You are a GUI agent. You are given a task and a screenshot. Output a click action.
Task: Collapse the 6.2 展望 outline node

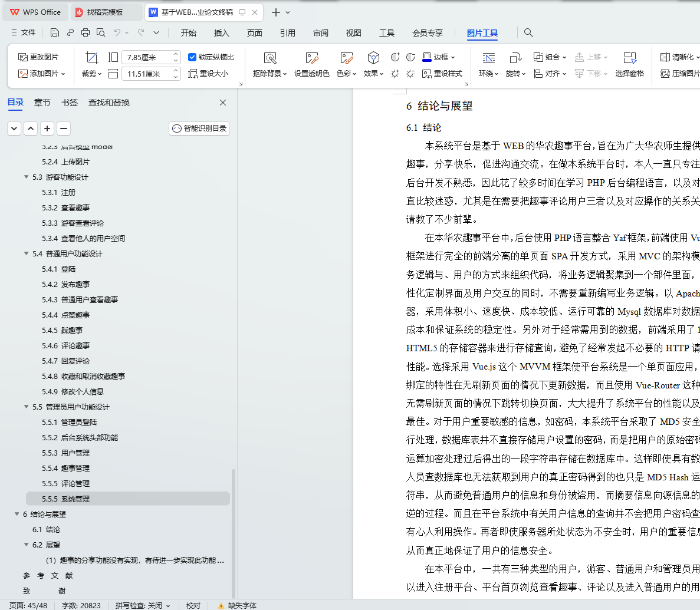(x=27, y=545)
